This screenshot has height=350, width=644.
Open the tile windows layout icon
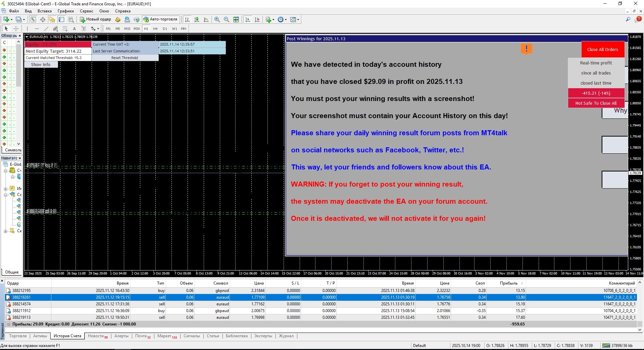(x=236, y=19)
